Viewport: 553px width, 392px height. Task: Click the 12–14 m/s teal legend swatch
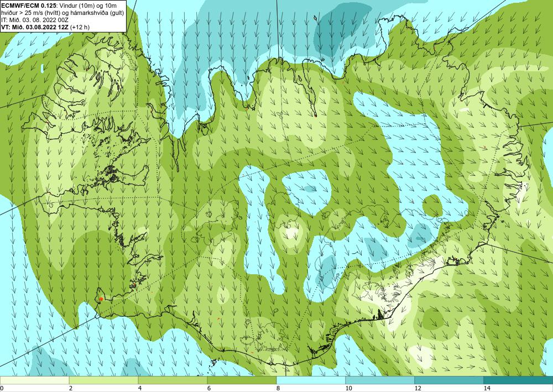tap(449, 380)
